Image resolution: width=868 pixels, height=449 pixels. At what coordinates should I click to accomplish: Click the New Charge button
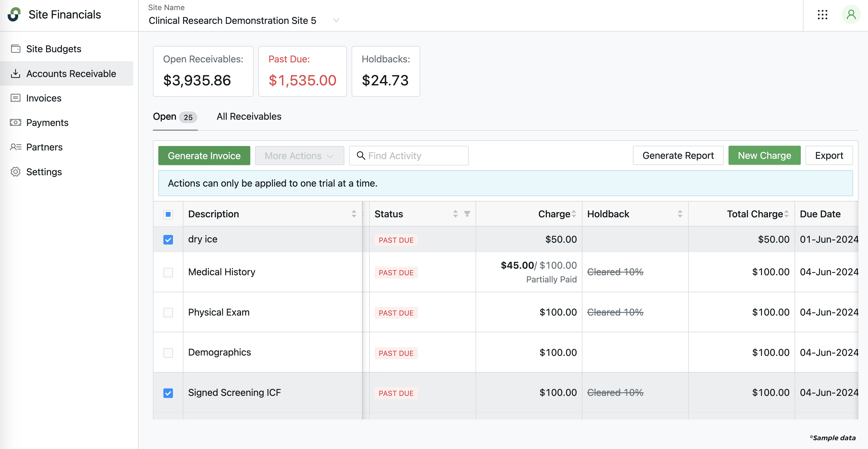point(764,155)
